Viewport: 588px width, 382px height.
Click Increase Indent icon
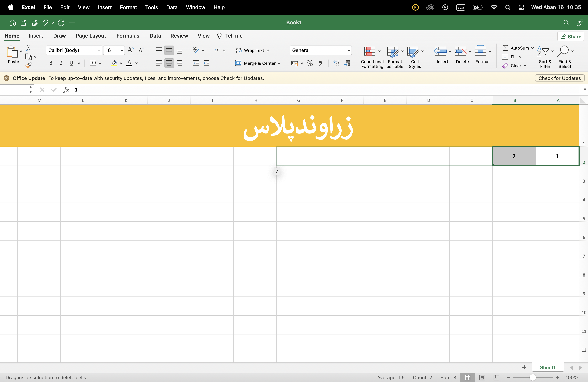tap(196, 63)
